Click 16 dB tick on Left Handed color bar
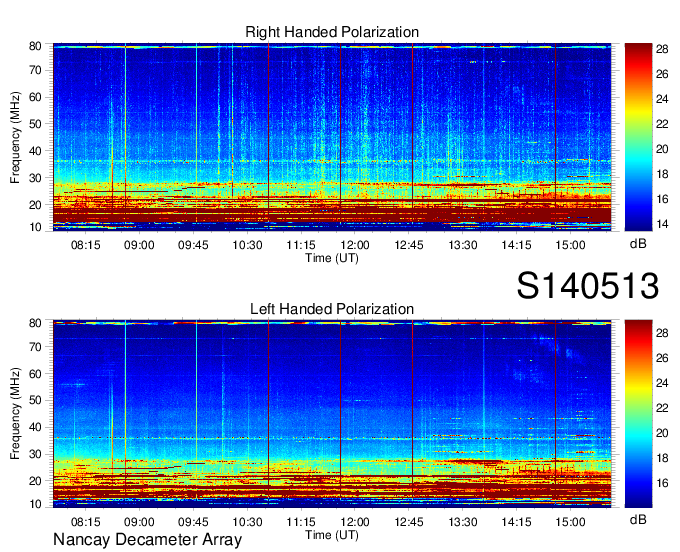The width and height of the screenshot is (680, 552). point(662,483)
